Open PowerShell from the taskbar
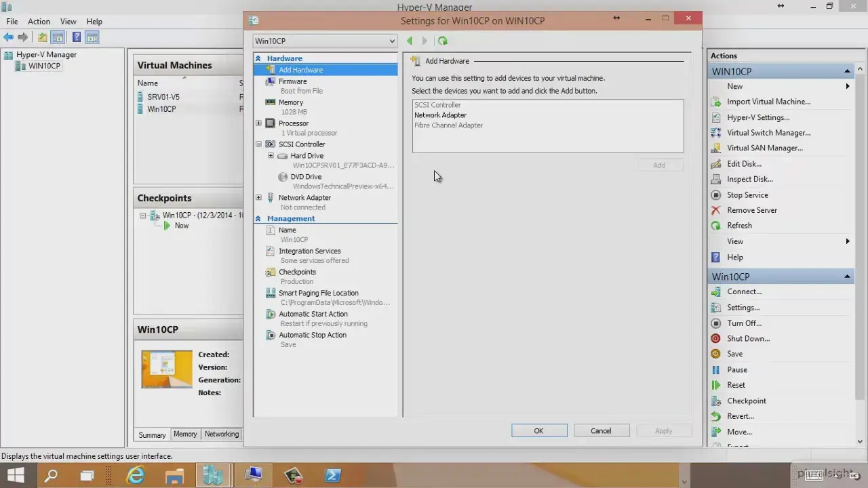Image resolution: width=868 pixels, height=488 pixels. click(x=332, y=475)
